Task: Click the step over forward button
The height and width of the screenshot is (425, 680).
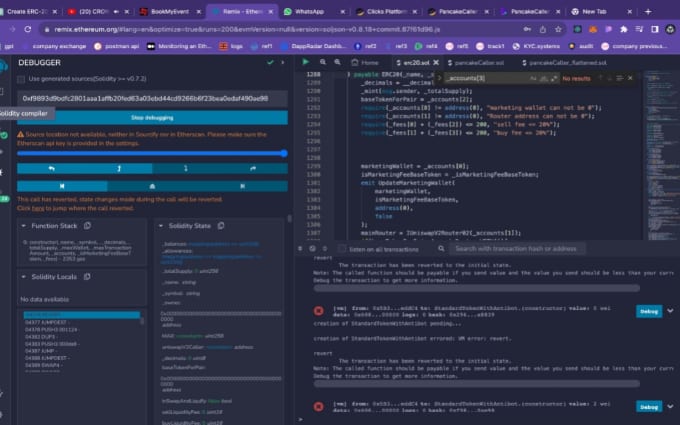Action: tap(253, 168)
